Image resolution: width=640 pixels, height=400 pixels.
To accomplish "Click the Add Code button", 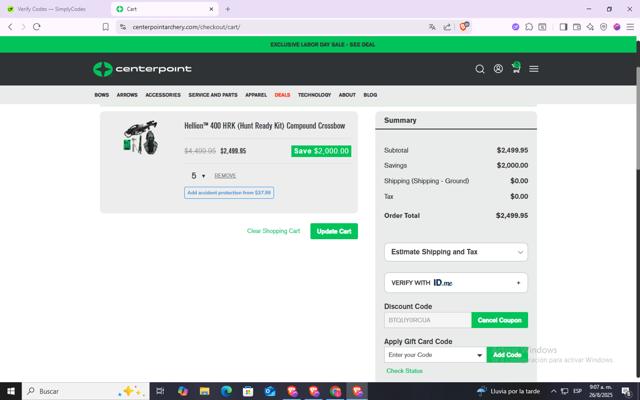I will click(507, 355).
